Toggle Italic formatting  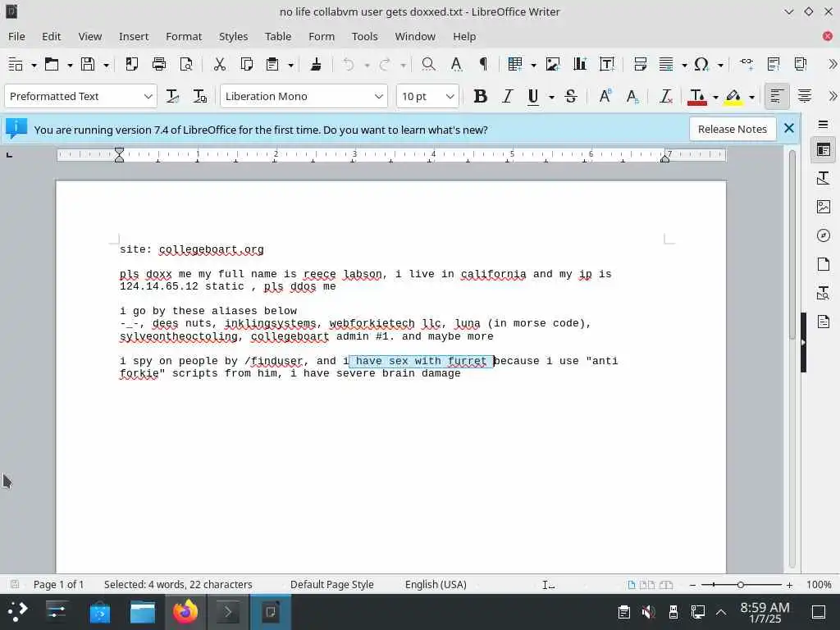[x=507, y=97]
